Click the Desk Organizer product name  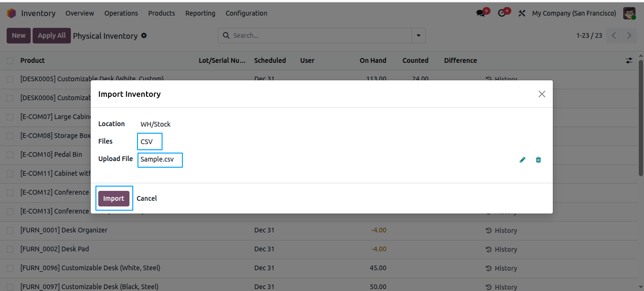pos(64,231)
